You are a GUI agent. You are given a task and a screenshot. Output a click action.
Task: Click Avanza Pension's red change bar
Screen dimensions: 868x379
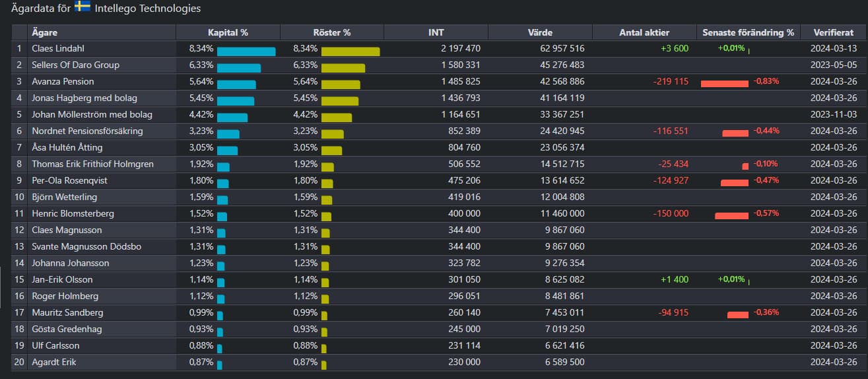click(x=724, y=84)
